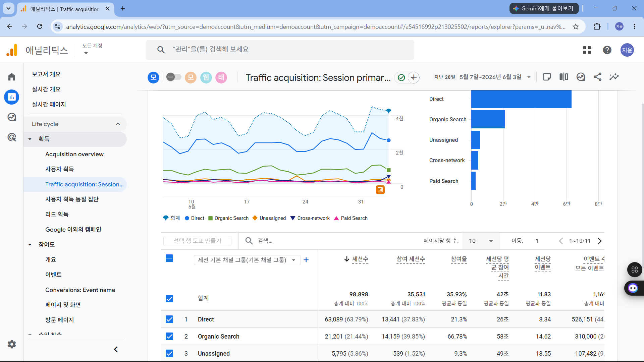Uncheck the Organic Search row checkbox

169,337
